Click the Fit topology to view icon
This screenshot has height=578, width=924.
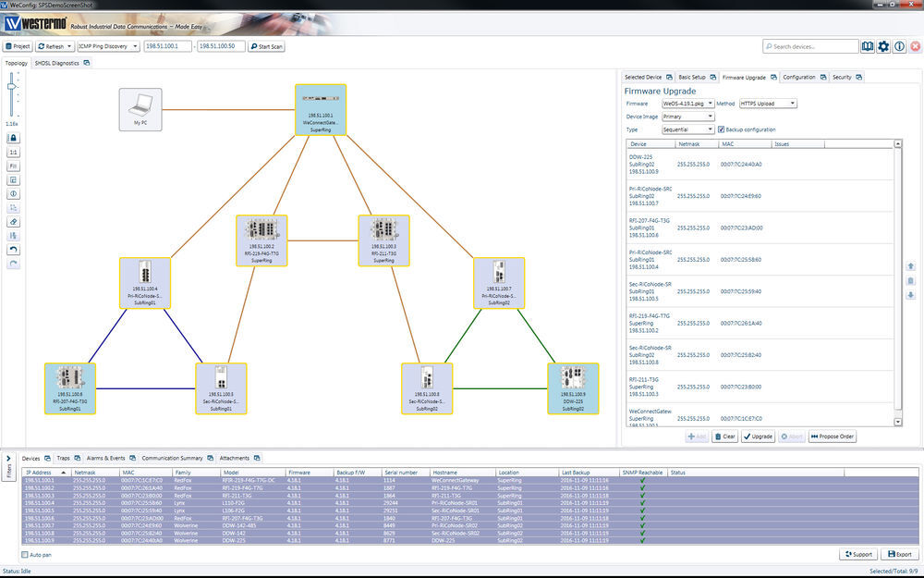(x=11, y=167)
